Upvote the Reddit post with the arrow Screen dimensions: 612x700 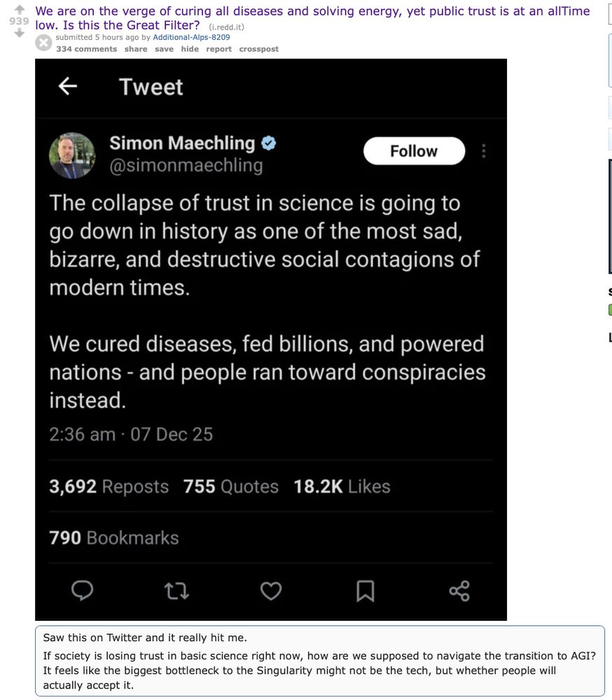coord(19,8)
